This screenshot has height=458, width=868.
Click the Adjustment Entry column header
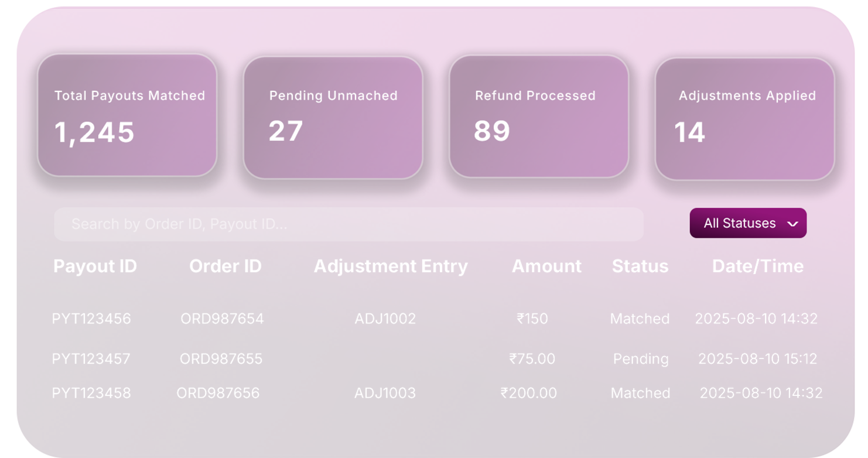391,266
